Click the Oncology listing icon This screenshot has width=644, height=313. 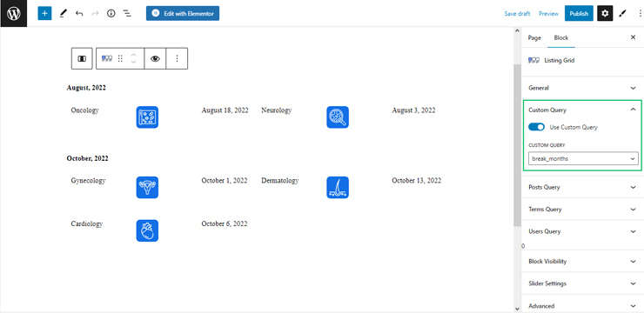coord(147,117)
